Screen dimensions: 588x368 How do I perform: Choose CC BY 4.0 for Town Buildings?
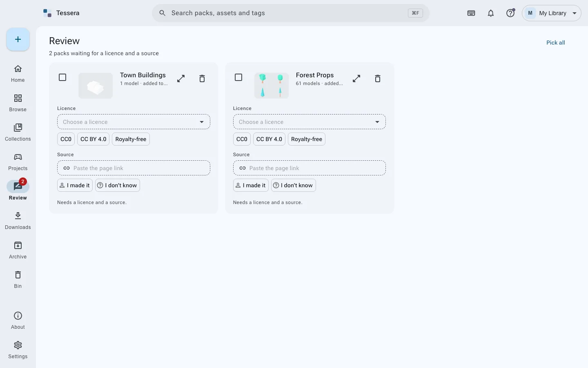coord(94,139)
